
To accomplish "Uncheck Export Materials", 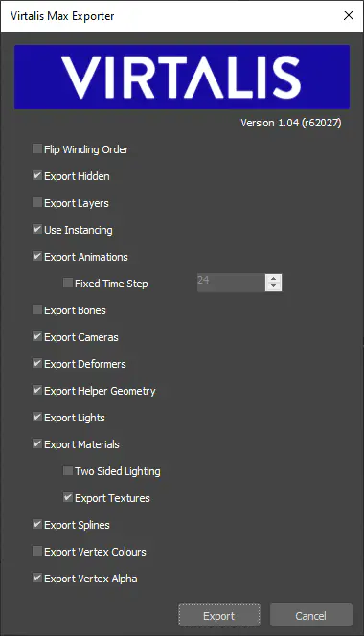I will (37, 443).
